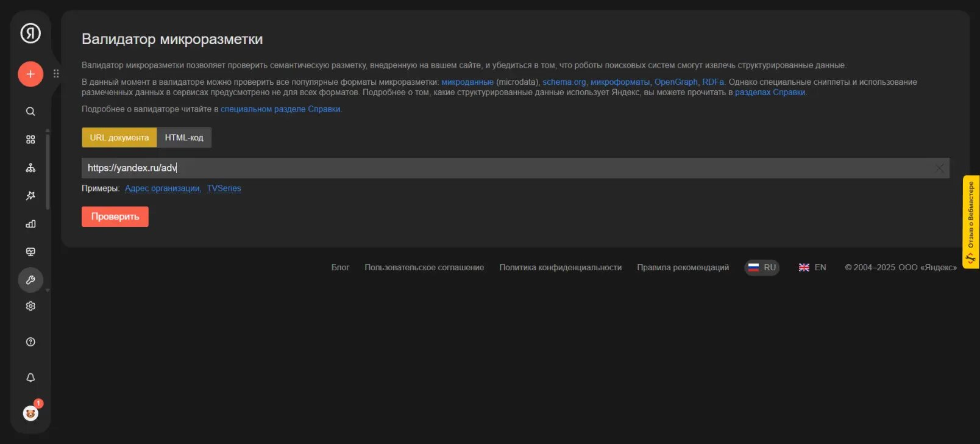Open the 'RDFa' link
The image size is (980, 444).
[x=713, y=82]
